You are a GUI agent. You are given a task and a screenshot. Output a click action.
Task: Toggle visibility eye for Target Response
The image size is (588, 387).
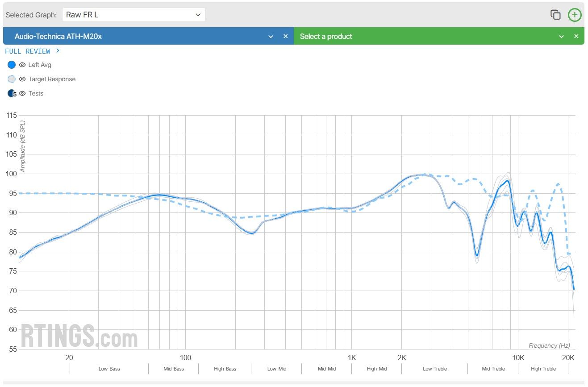22,79
